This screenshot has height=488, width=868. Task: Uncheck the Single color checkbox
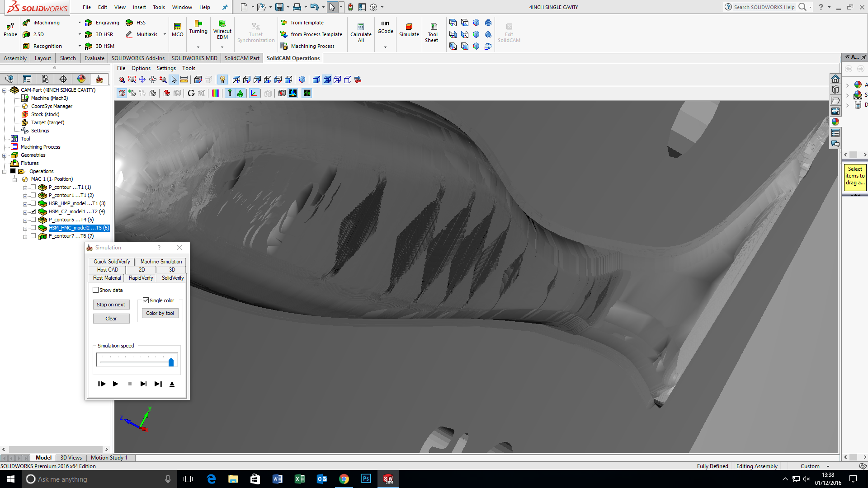coord(146,300)
